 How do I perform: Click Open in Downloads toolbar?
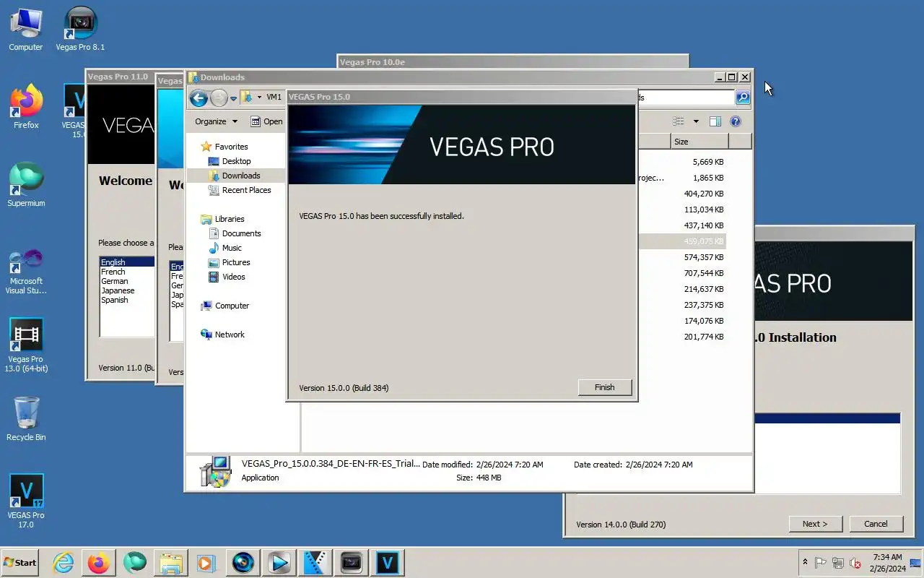click(x=266, y=121)
